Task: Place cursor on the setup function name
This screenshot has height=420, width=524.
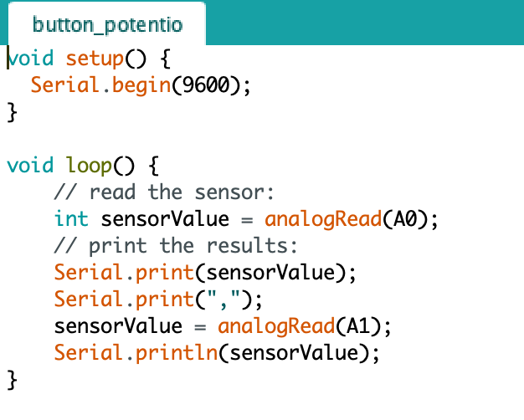Action: pos(95,59)
